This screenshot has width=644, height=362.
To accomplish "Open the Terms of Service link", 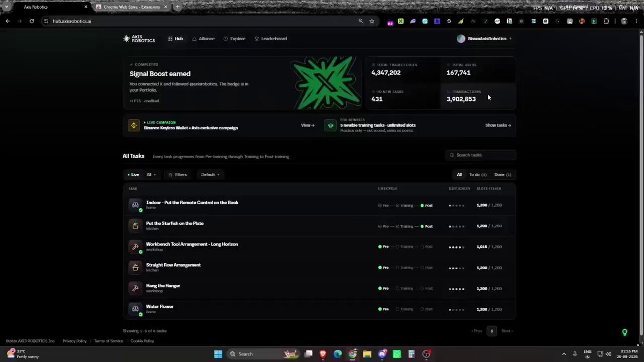I will click(108, 341).
